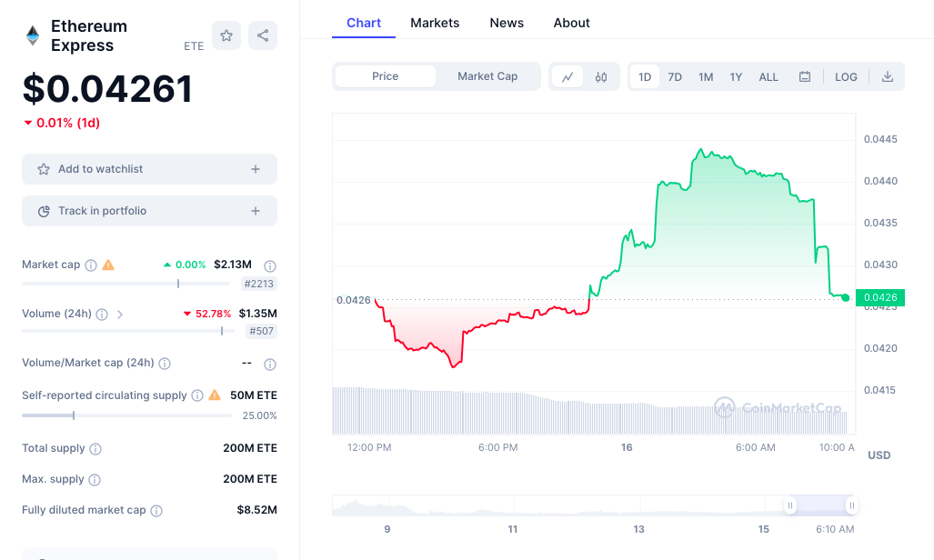Click the Ethereum Express coin logo
Image resolution: width=934 pixels, height=560 pixels.
point(33,35)
